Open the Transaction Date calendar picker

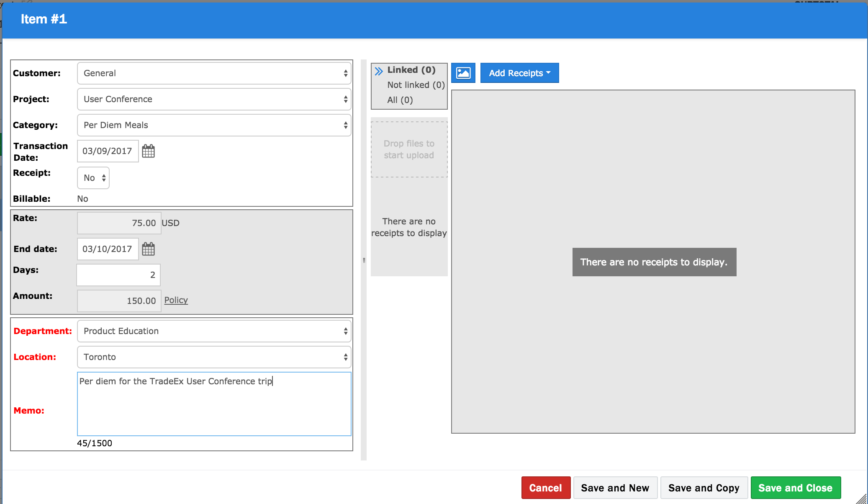point(148,151)
